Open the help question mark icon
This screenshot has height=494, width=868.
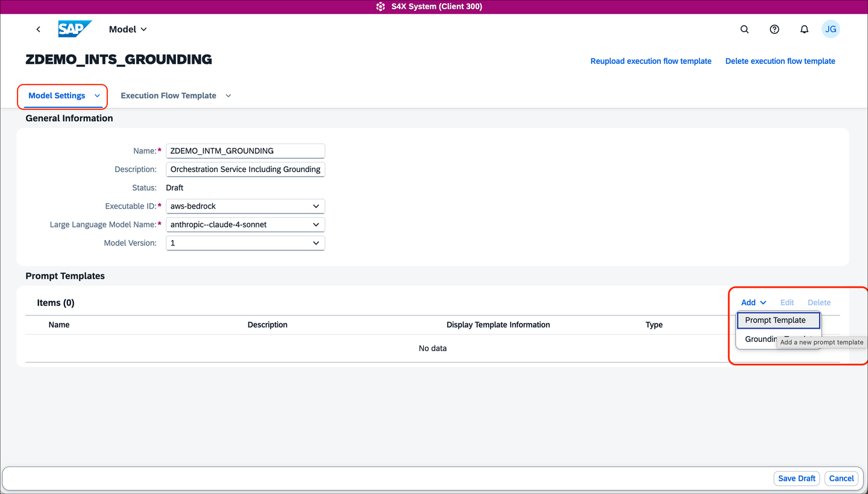tap(775, 29)
